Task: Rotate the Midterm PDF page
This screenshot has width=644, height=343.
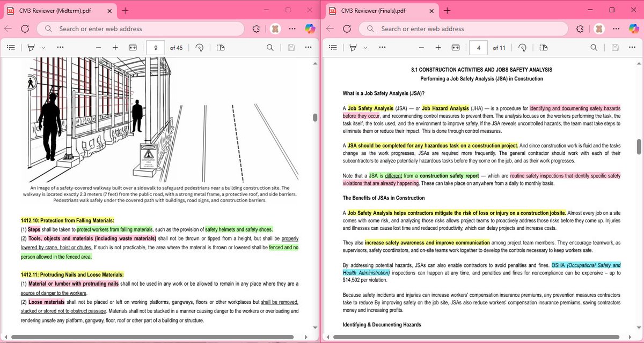Action: click(199, 48)
